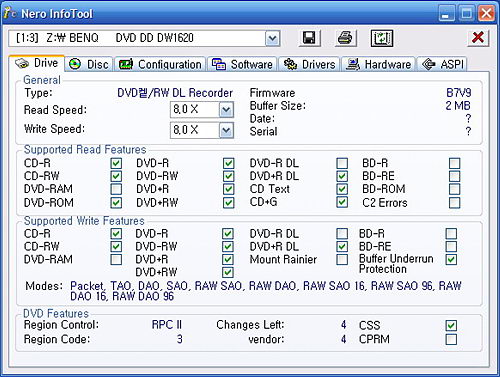Toggle DVD+R DL read feature checkbox
Screen dimensions: 500x377
(342, 176)
